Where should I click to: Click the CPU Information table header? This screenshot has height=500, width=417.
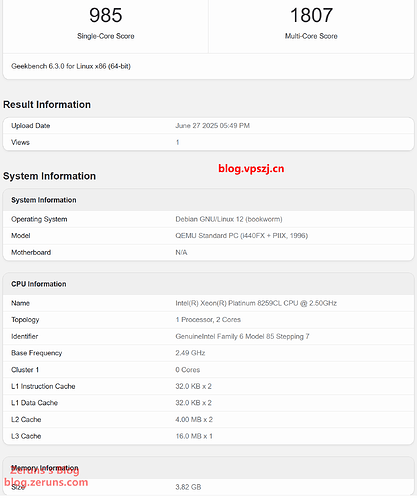(208, 284)
